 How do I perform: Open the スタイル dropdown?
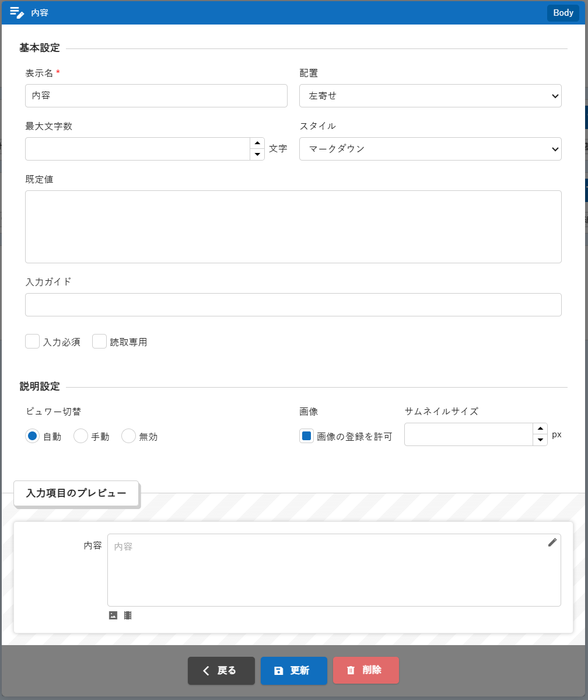[430, 149]
